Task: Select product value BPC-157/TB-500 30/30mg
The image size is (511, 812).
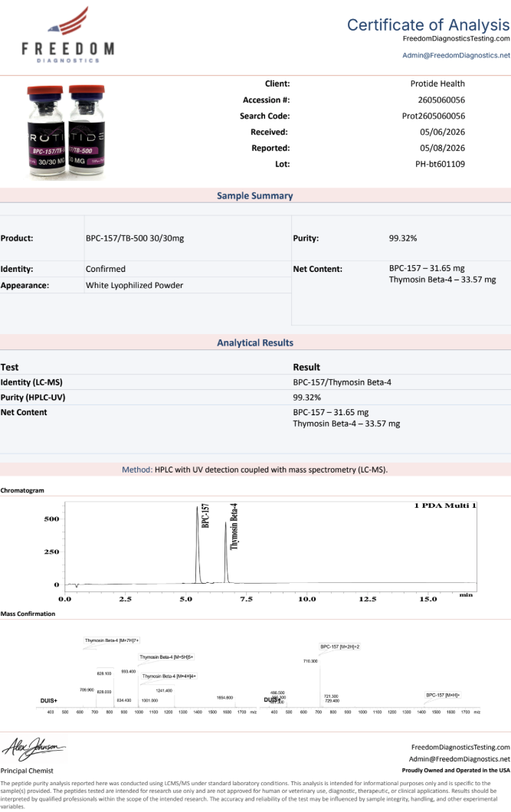Action: click(135, 238)
